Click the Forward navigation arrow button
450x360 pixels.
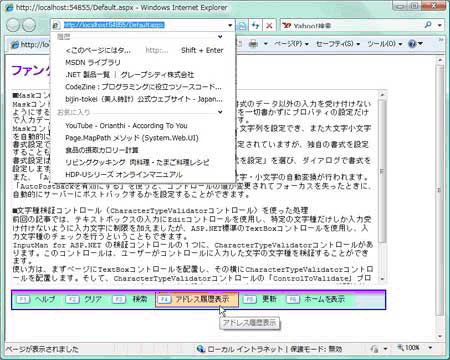point(29,25)
